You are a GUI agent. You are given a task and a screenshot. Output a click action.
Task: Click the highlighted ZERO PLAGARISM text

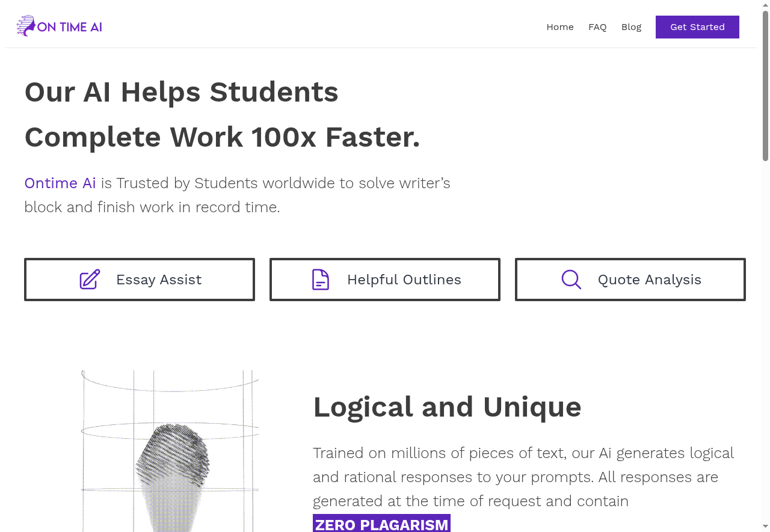click(381, 524)
